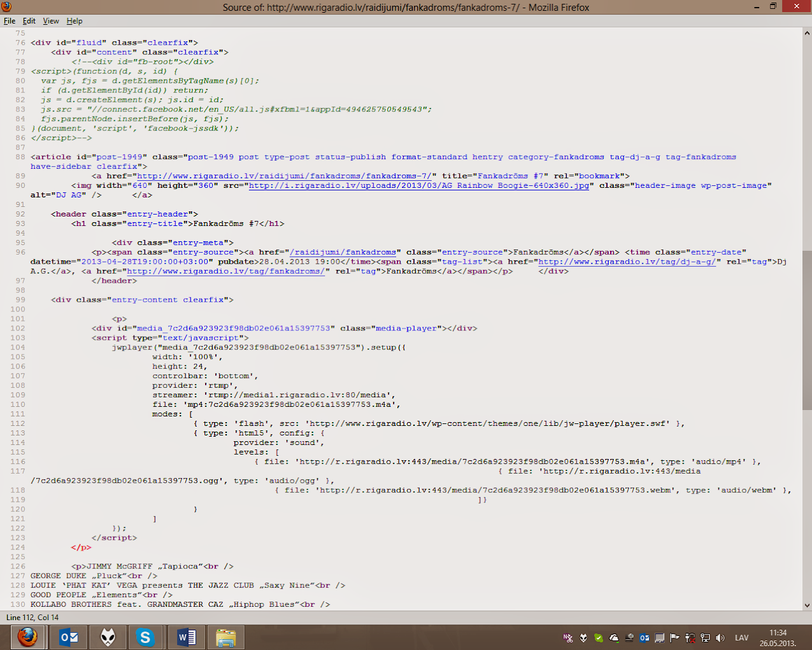Click the power plug tray icon
The height and width of the screenshot is (650, 812).
pos(690,638)
